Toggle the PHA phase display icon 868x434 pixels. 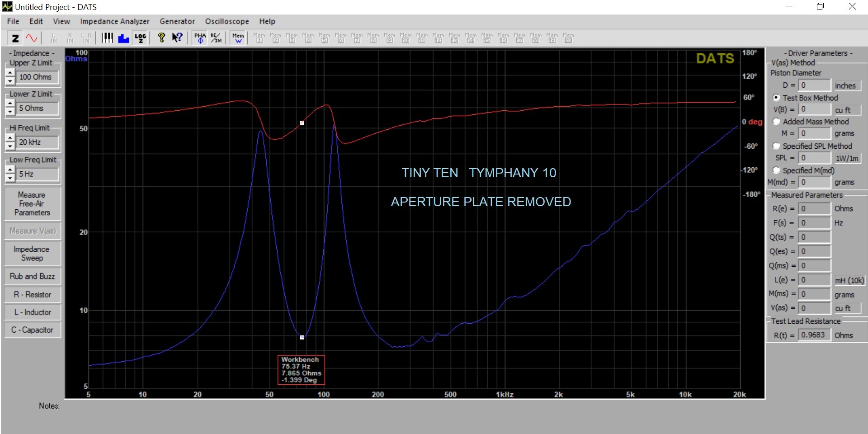coord(200,38)
